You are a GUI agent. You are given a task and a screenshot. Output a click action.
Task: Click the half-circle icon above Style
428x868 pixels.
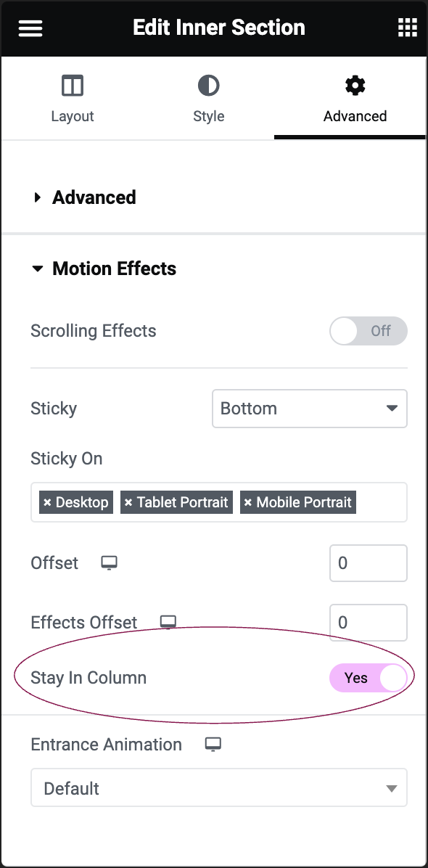pos(208,85)
